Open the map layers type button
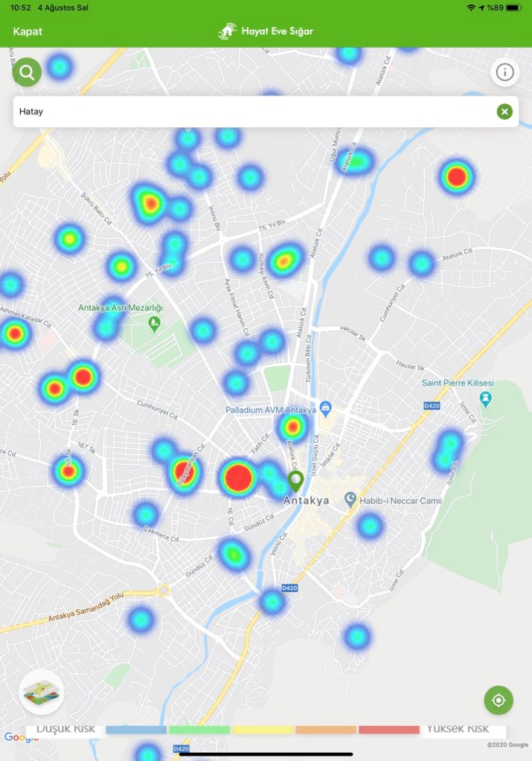This screenshot has width=532, height=761. point(42,693)
